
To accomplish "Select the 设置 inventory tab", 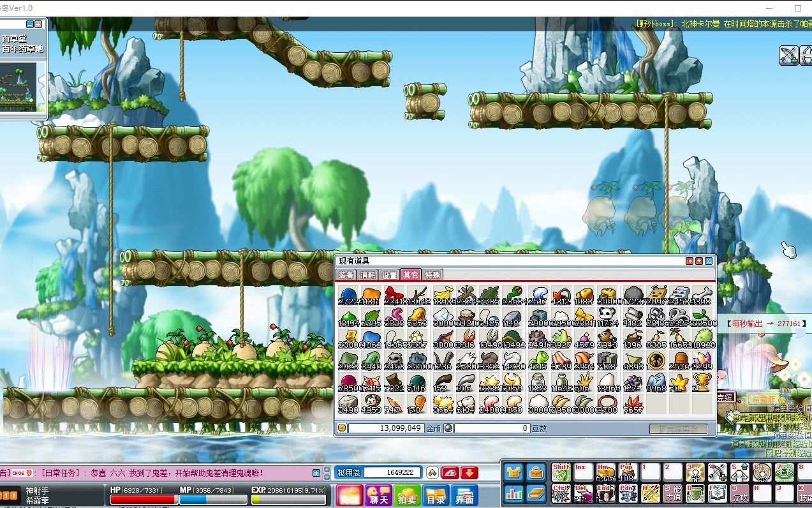I will click(389, 275).
